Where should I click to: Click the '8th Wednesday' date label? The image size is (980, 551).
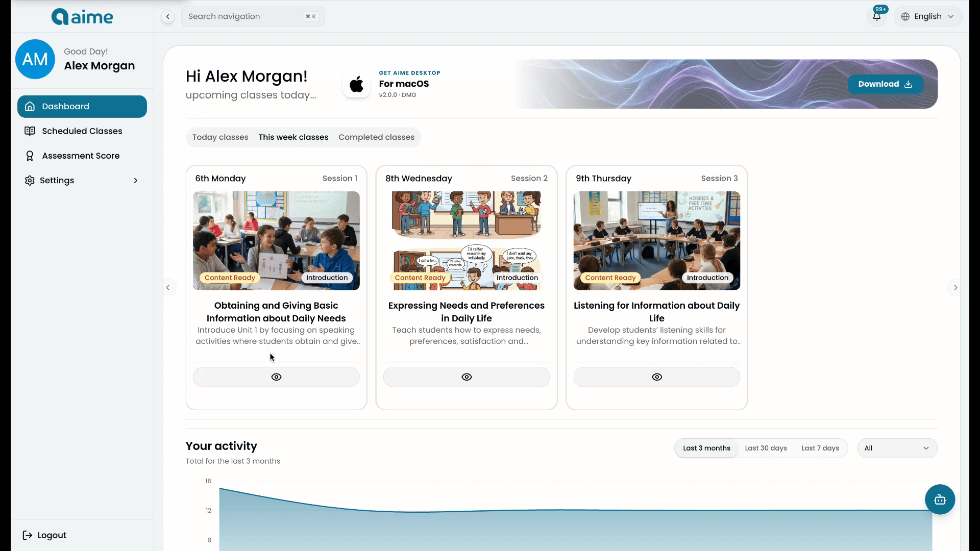click(x=419, y=179)
